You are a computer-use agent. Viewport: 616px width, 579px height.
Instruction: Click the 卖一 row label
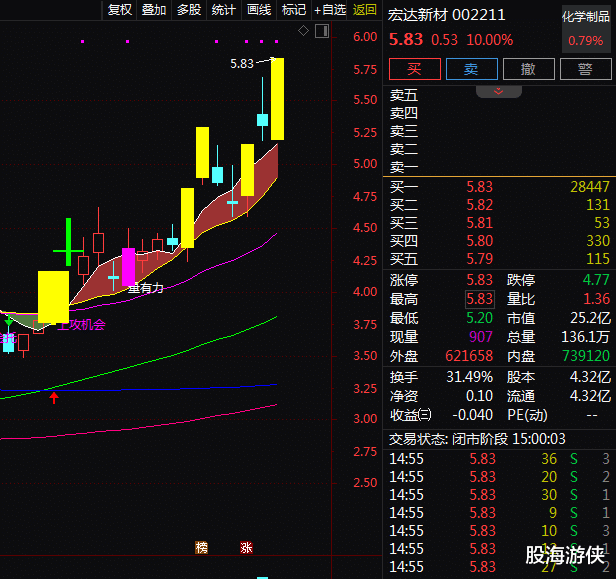pos(403,167)
